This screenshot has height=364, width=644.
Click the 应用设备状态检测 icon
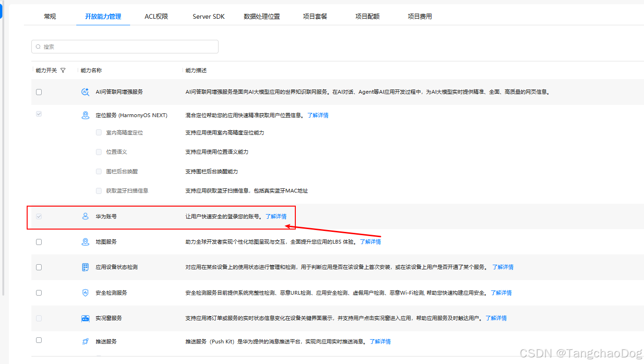pos(85,267)
